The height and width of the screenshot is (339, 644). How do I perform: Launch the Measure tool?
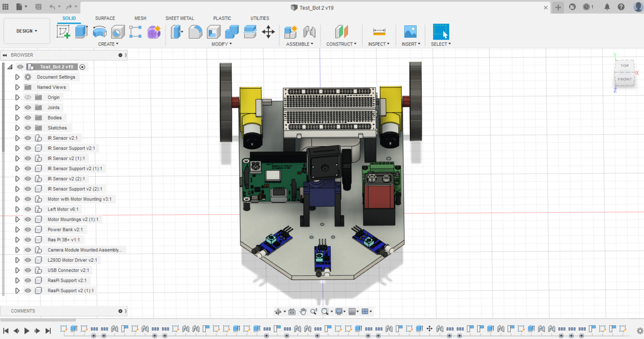(379, 32)
